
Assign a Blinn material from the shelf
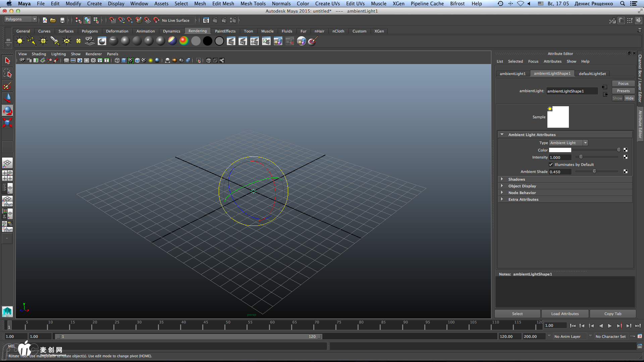125,41
